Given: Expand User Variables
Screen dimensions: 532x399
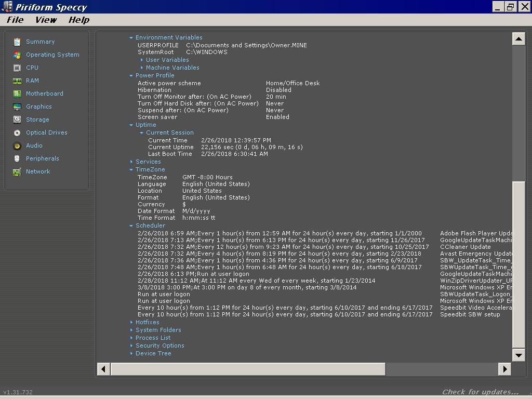Looking at the screenshot, I should click(x=141, y=60).
